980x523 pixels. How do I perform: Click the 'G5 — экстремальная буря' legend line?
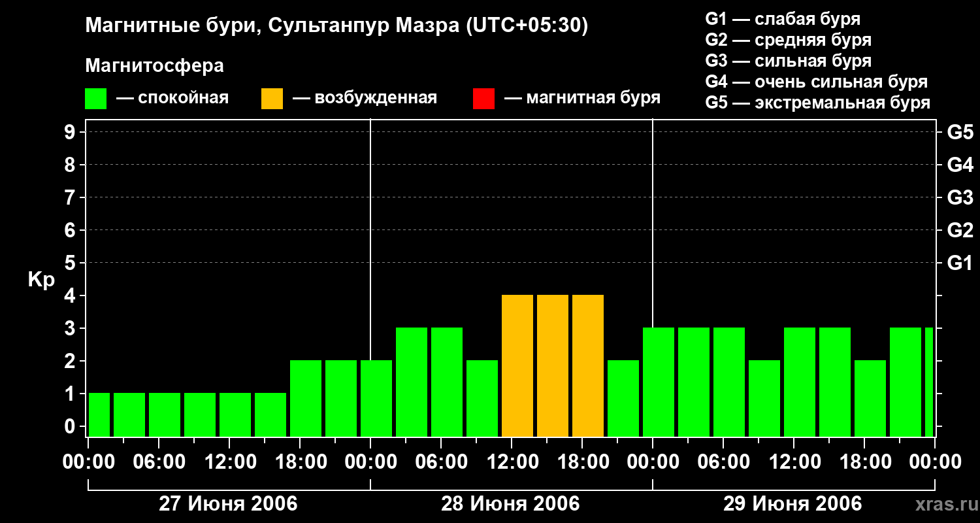point(818,103)
